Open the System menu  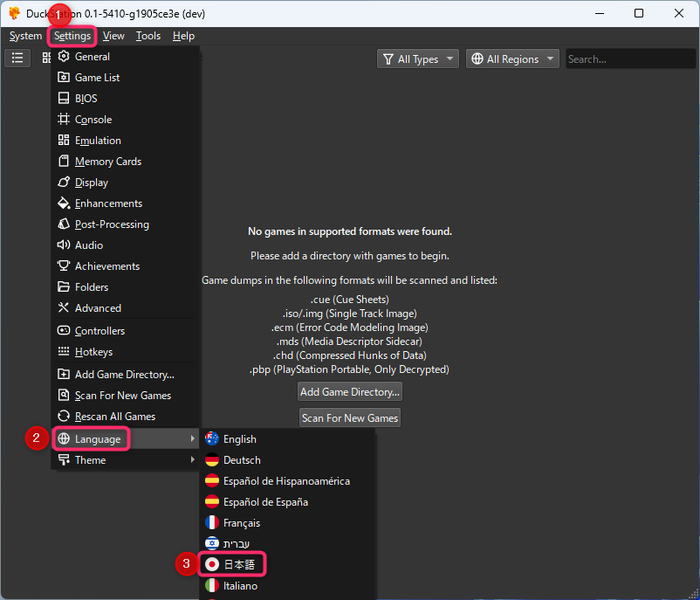25,36
